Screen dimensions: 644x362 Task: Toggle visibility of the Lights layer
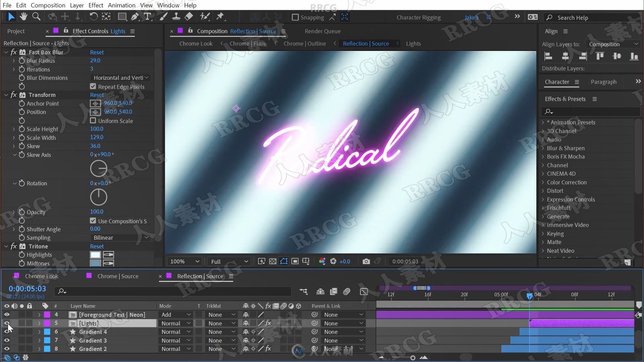pos(6,323)
